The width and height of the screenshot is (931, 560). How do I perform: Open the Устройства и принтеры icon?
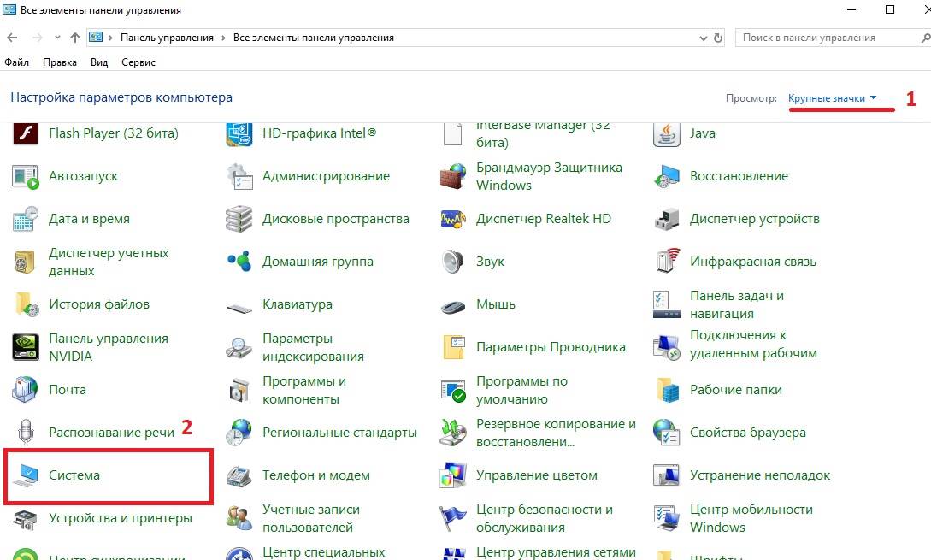[x=25, y=519]
